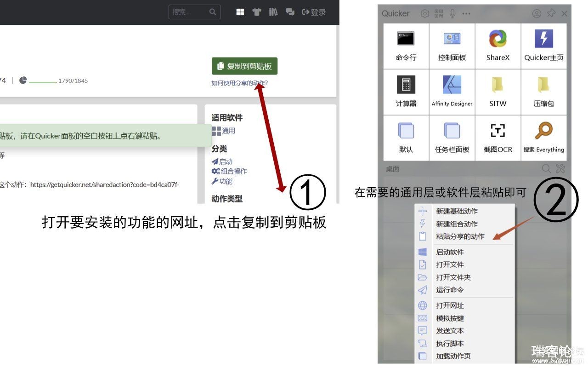
Task: Click the t-shirt icon in the website header
Action: click(257, 12)
